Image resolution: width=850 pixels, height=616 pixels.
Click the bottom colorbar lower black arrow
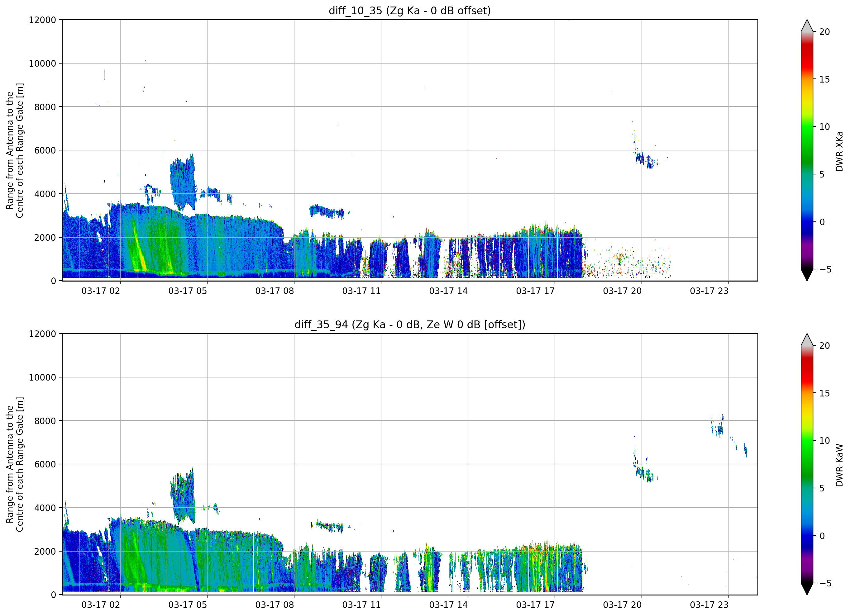click(x=807, y=589)
